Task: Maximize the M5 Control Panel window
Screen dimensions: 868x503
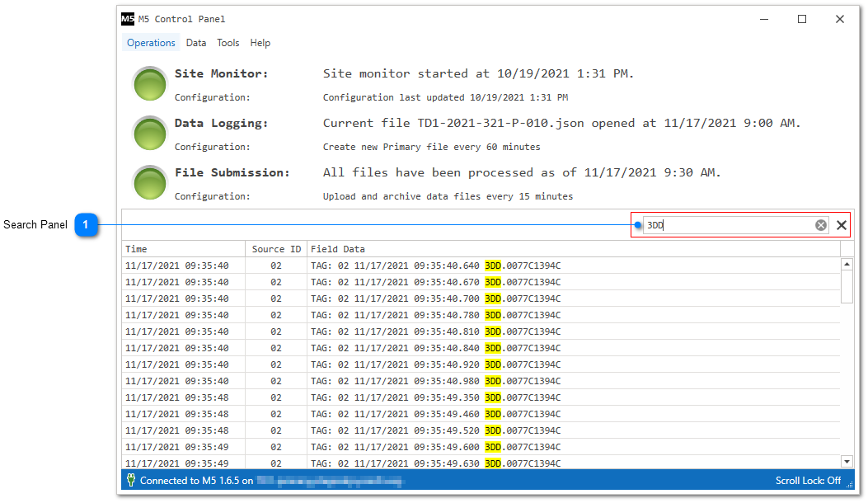Action: [x=801, y=19]
